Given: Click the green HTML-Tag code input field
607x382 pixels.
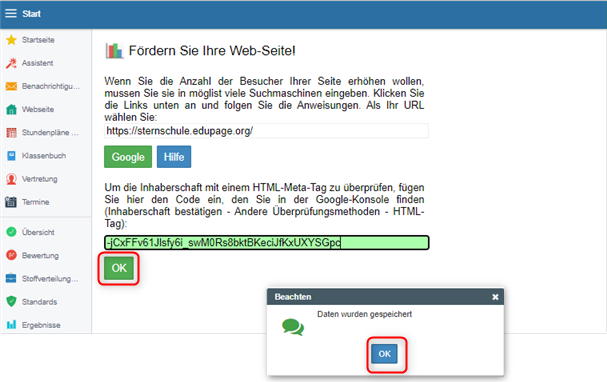Looking at the screenshot, I should click(266, 243).
